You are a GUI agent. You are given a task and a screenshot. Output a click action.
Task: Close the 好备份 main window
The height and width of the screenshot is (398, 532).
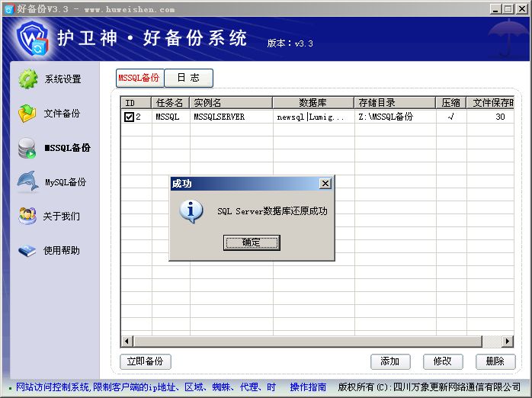coord(522,9)
